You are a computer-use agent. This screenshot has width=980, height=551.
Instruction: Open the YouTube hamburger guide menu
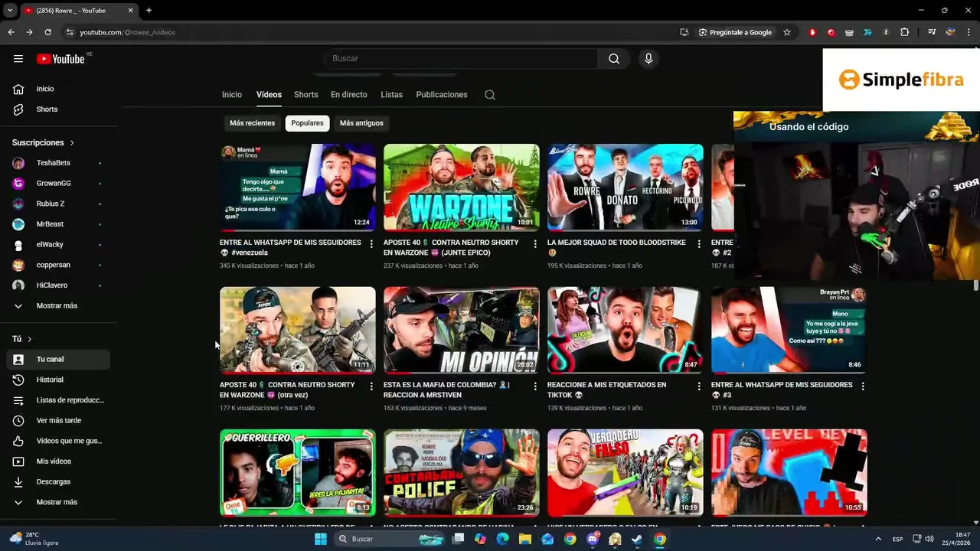pos(18,59)
